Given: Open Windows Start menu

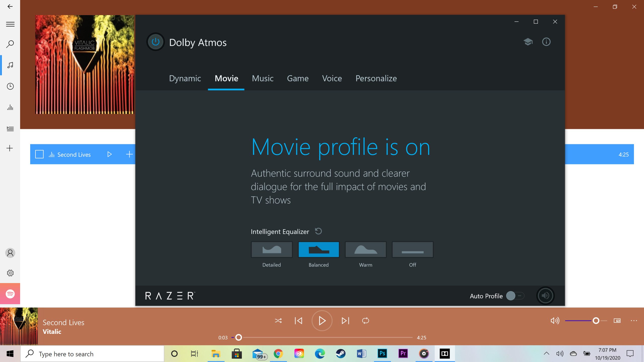Looking at the screenshot, I should [10, 354].
